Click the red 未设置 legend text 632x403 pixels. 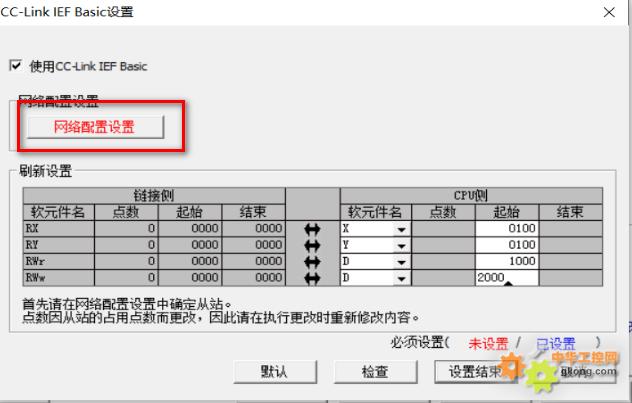click(488, 344)
